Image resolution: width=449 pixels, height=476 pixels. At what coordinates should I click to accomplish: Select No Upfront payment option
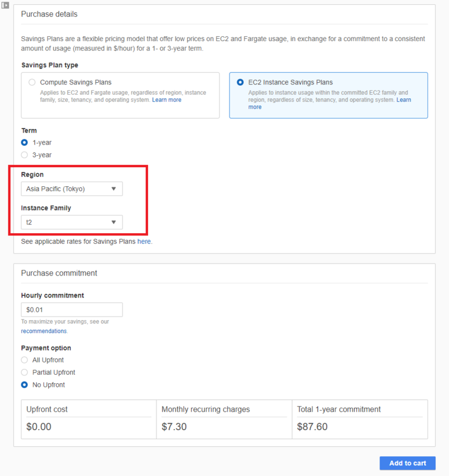[24, 384]
